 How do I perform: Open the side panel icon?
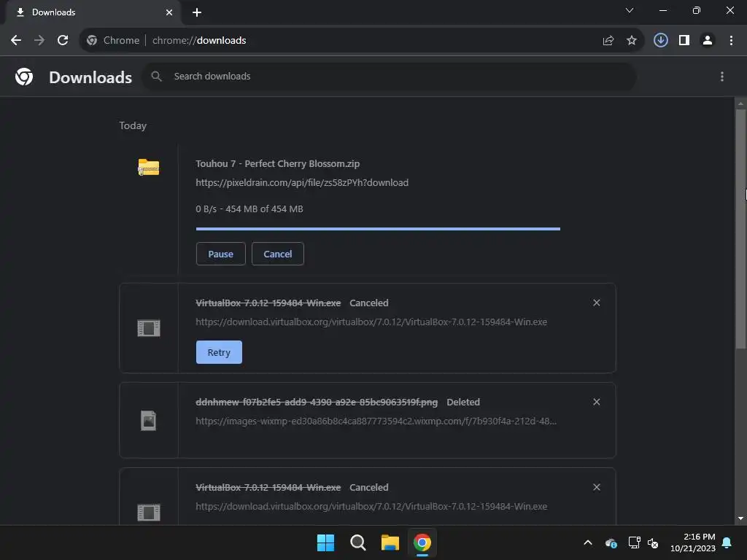pos(684,41)
